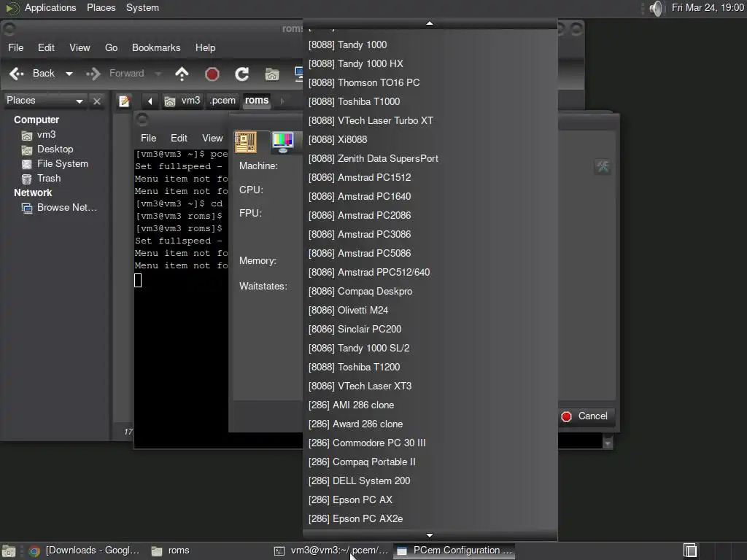Select [8088] Tandy 1000 HX machine

point(430,64)
